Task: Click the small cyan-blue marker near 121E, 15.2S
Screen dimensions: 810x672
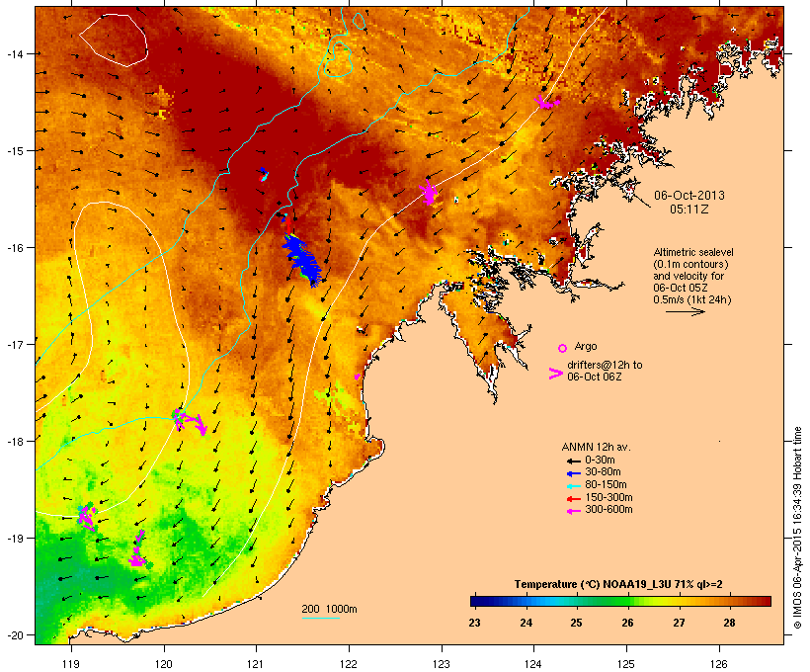Action: coord(264,174)
